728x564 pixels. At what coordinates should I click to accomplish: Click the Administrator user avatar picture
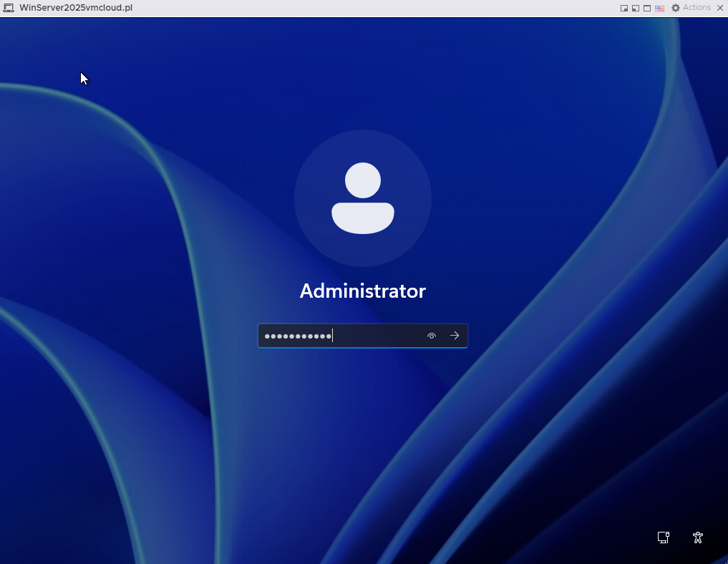[x=363, y=198]
